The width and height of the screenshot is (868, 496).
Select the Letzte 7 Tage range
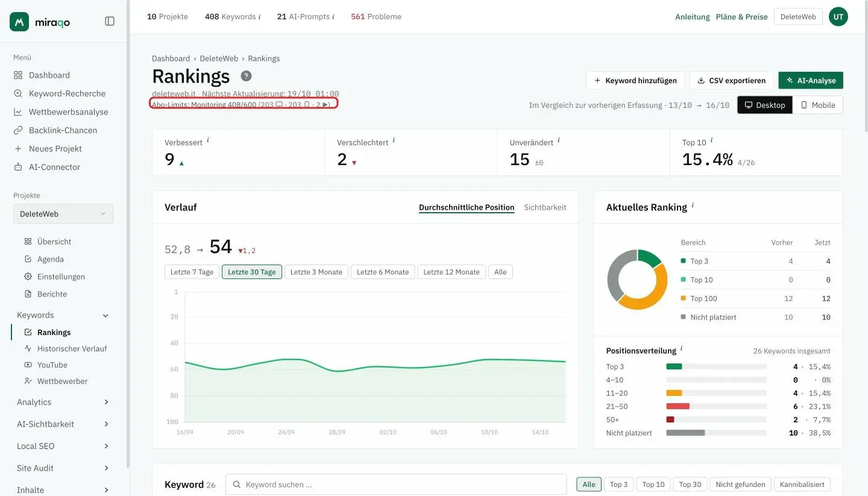tap(192, 272)
